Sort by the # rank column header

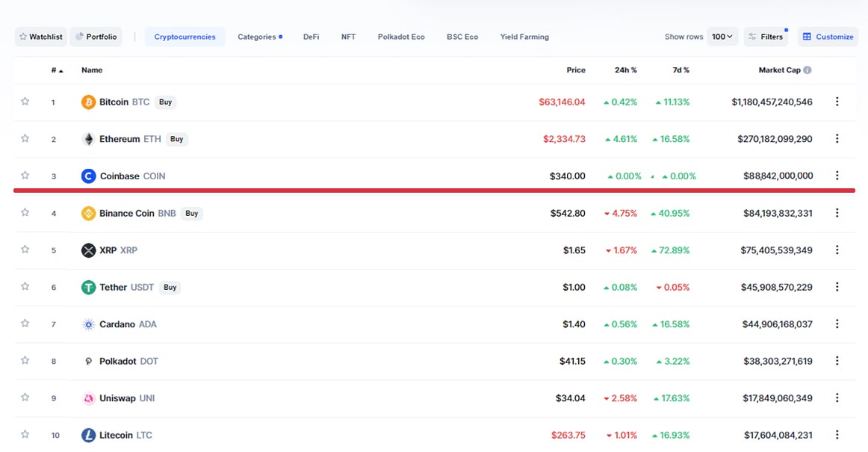[57, 70]
